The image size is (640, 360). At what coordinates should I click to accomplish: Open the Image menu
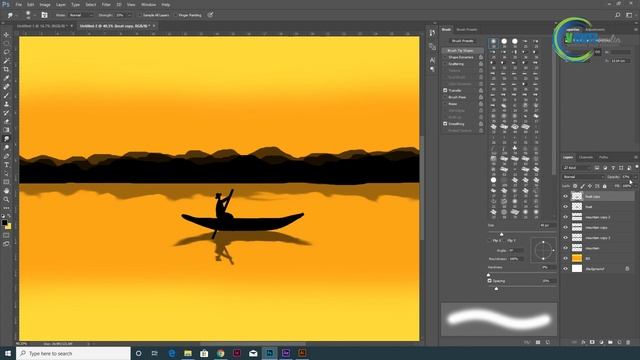coord(45,4)
